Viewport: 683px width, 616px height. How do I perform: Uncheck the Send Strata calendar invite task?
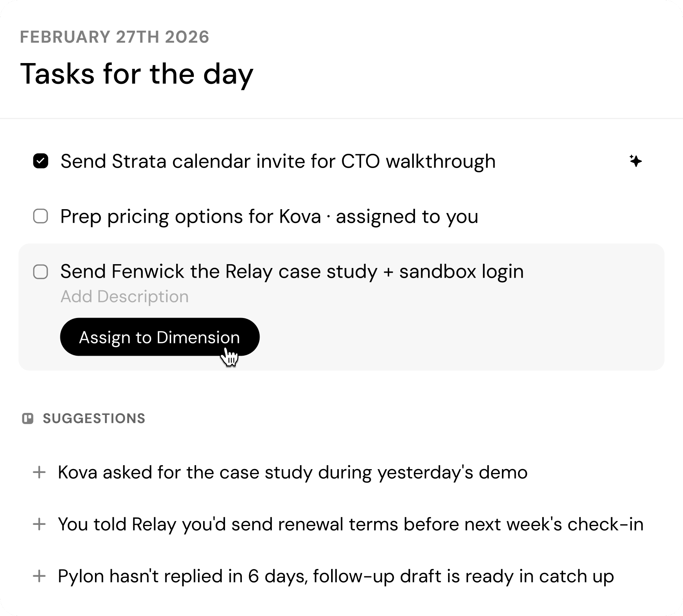[41, 161]
